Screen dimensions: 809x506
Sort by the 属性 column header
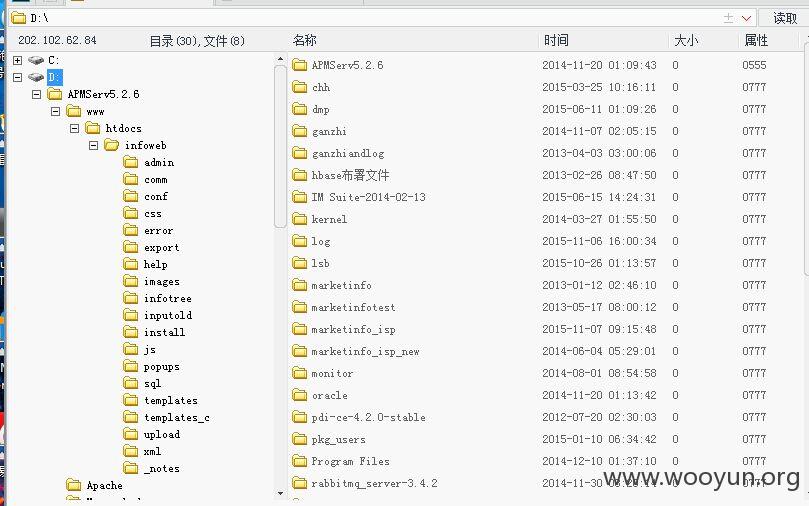(x=756, y=40)
